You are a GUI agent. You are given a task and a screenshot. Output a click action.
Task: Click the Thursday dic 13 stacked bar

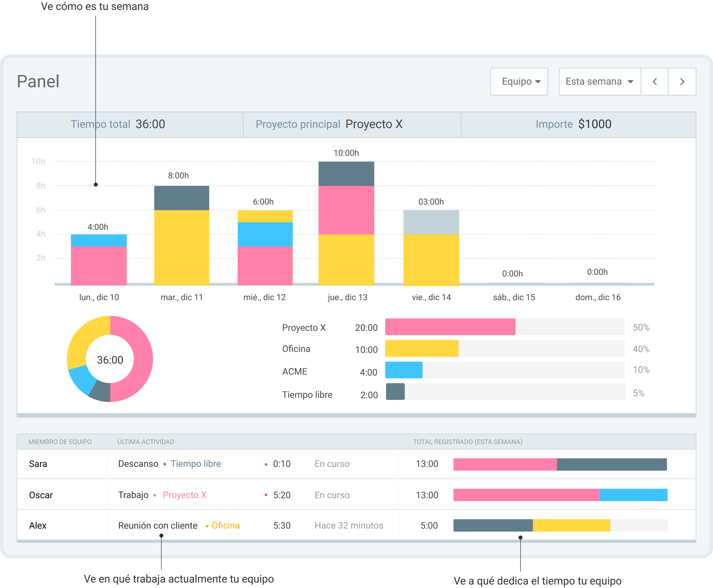[x=346, y=224]
